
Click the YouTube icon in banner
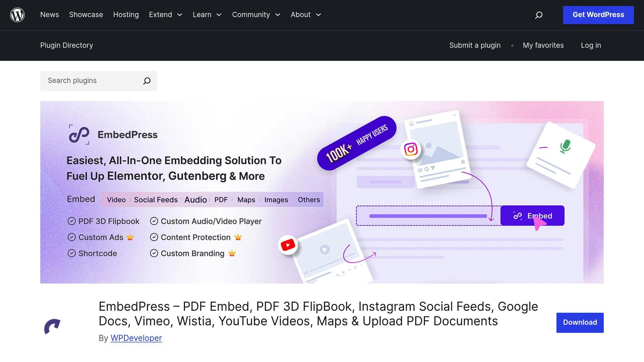tap(288, 245)
